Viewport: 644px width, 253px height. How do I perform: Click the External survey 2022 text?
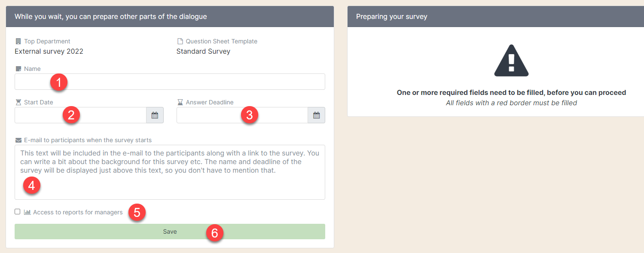click(x=49, y=51)
